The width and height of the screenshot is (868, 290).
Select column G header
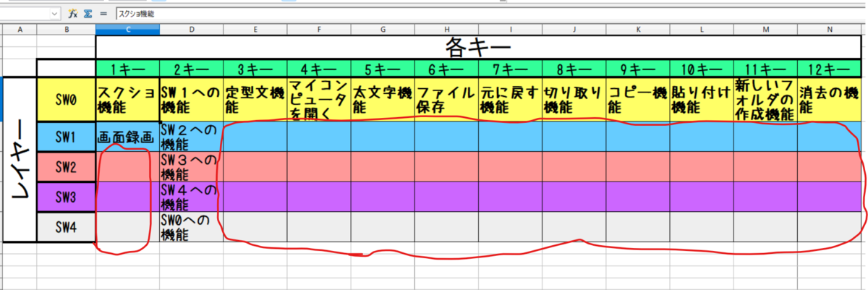pos(383,29)
